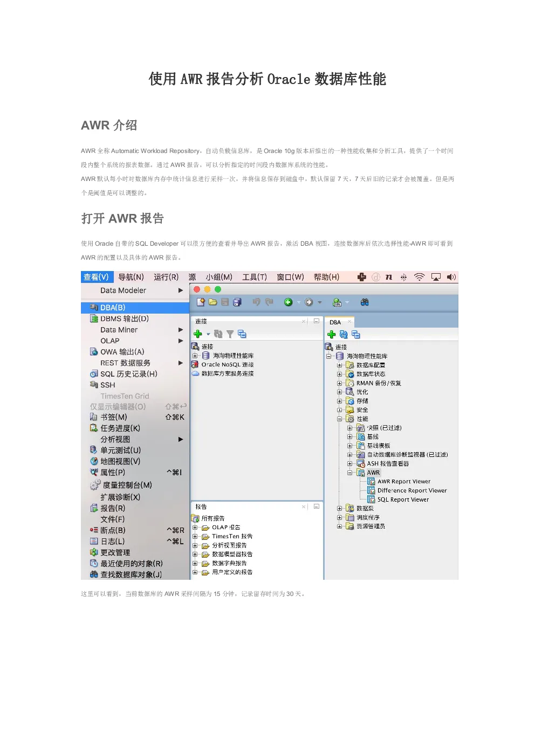Click the collapse-all icon in Connections panel

pyautogui.click(x=242, y=334)
